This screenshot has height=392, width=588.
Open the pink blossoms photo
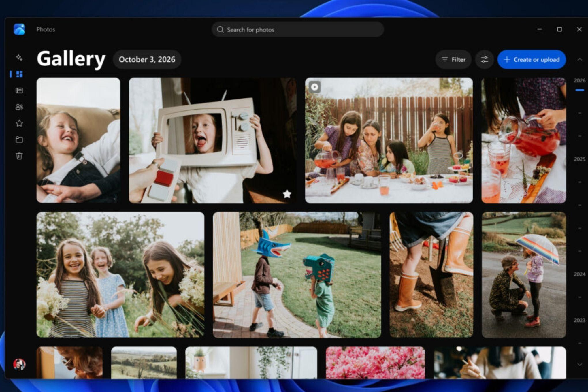[375, 363]
